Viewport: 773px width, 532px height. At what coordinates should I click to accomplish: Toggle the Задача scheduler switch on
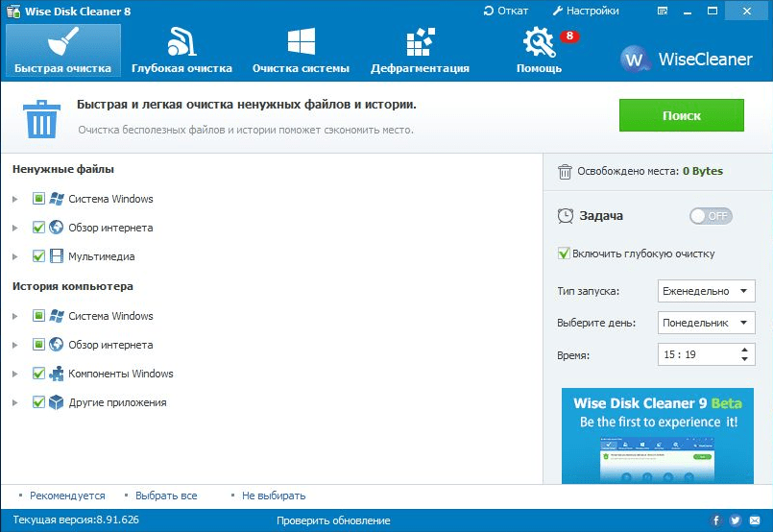tap(711, 216)
